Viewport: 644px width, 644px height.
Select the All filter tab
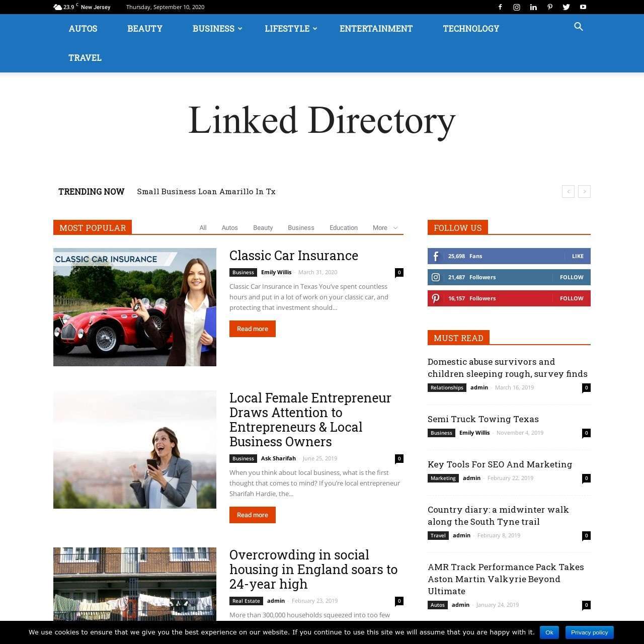pos(203,228)
